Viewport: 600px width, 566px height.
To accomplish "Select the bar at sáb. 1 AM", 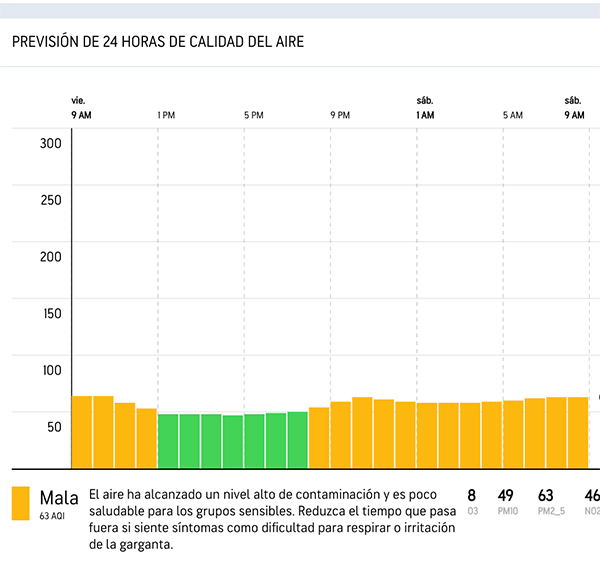I will click(427, 435).
